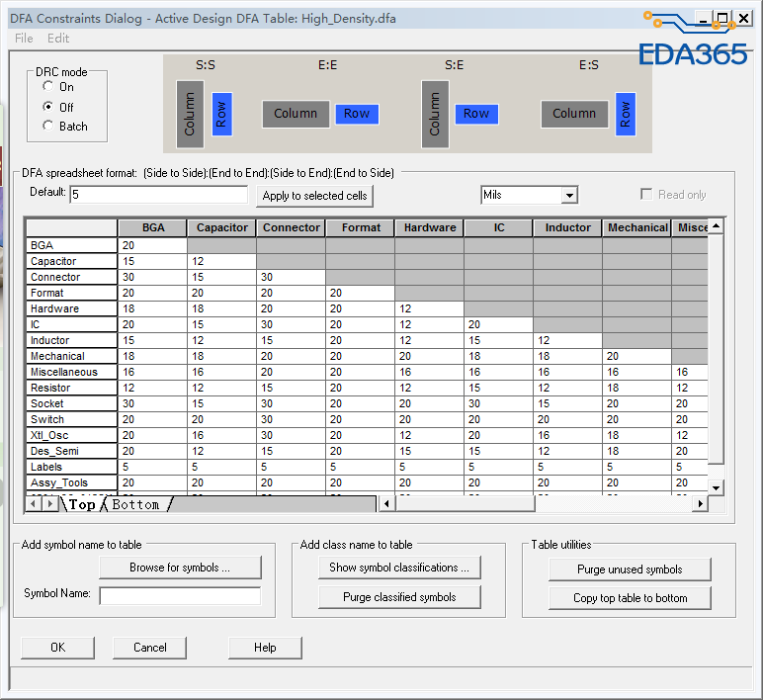Screen dimensions: 763x700
Task: Click the E:S Column diagram block
Action: pyautogui.click(x=574, y=114)
